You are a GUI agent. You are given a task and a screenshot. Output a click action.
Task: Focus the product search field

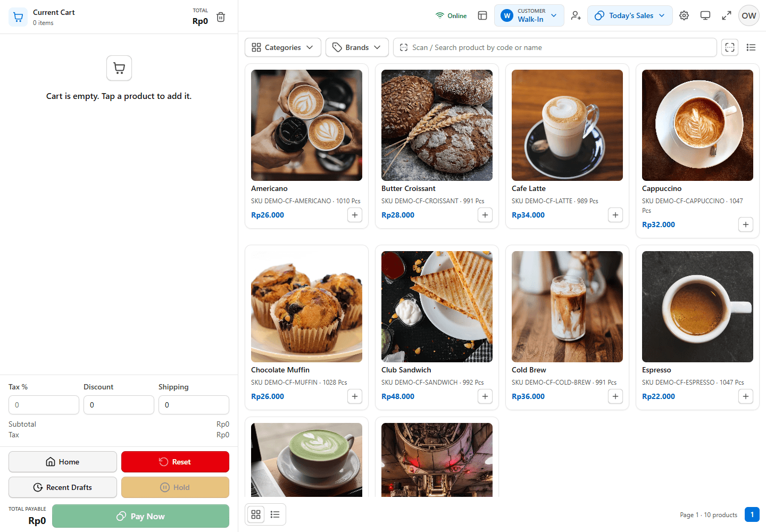[x=555, y=47]
